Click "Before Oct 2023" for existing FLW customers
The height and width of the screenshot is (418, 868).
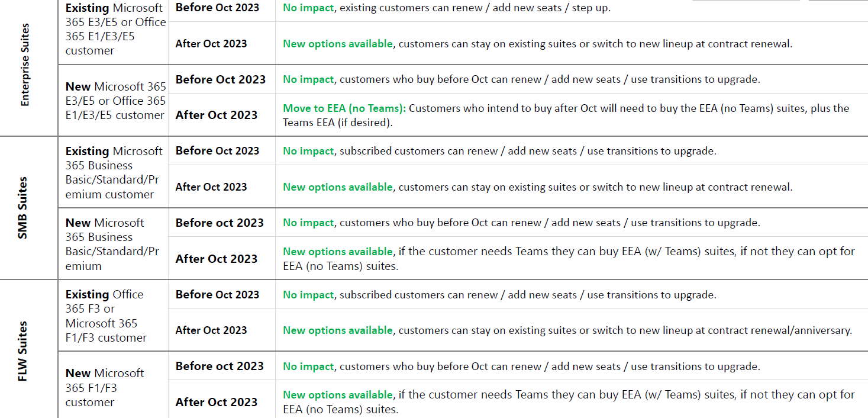click(217, 295)
